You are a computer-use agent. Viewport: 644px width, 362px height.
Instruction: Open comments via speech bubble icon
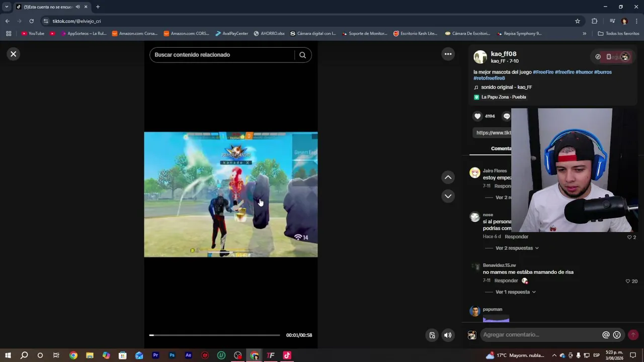point(507,116)
